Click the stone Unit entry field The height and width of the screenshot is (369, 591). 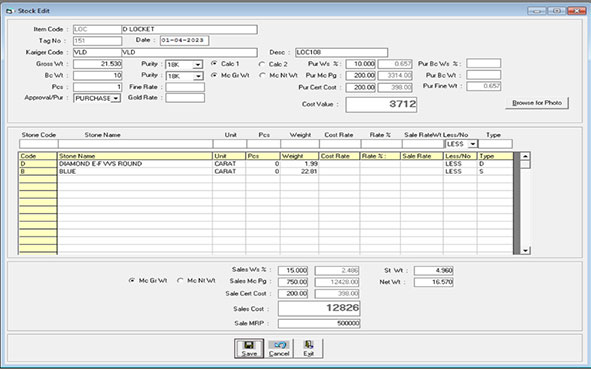[230, 144]
